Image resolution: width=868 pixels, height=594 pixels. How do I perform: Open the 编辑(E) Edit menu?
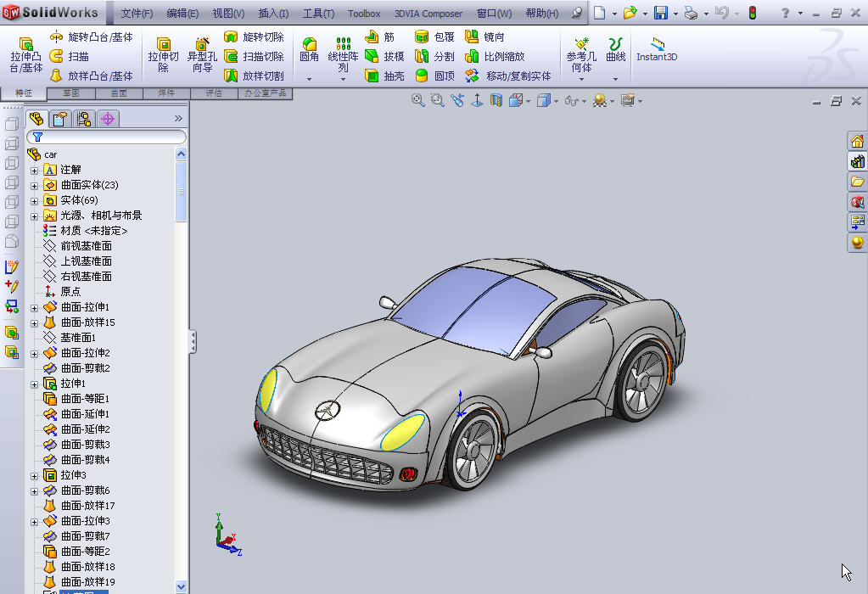click(x=182, y=14)
